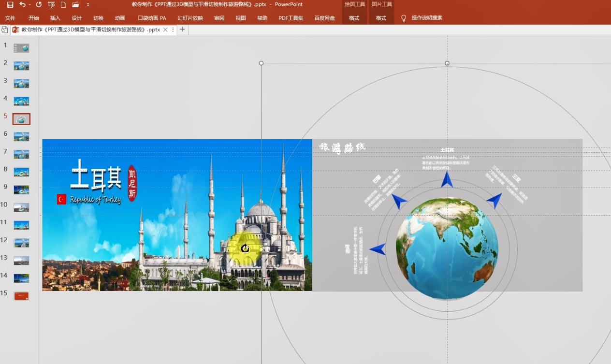Click the Save icon in the quick access toolbar
Image resolution: width=611 pixels, height=364 pixels.
click(x=10, y=4)
